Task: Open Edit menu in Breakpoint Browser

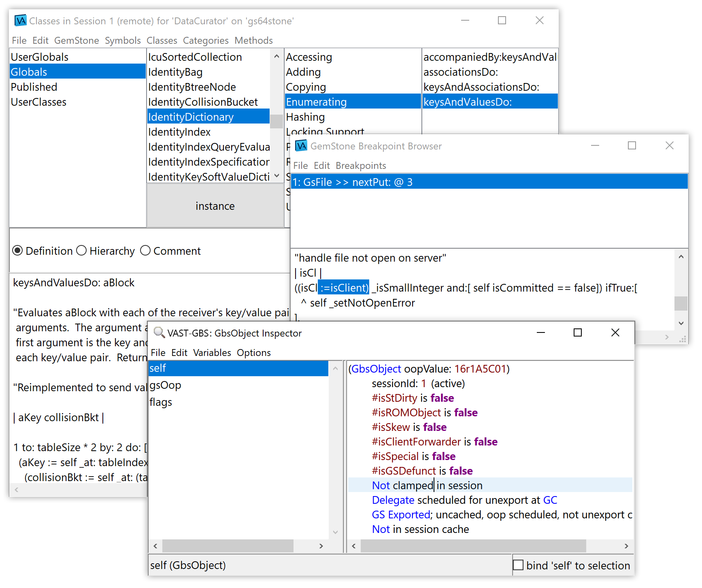Action: 322,166
